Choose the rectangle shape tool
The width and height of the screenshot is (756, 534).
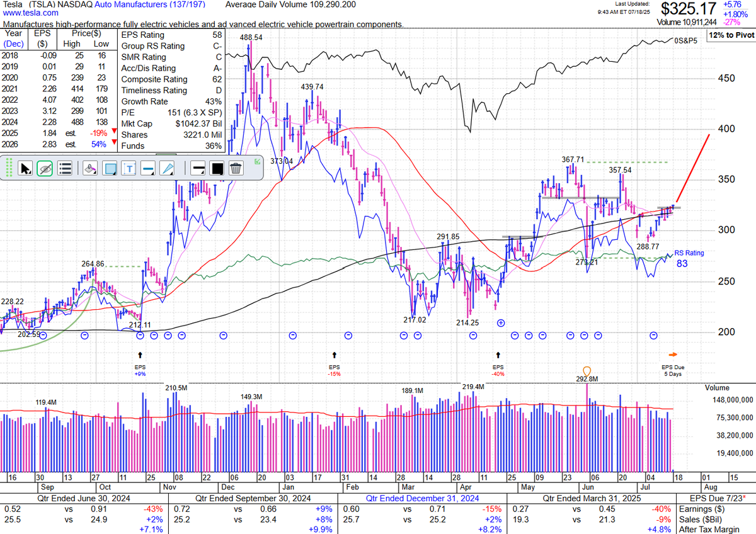[109, 168]
